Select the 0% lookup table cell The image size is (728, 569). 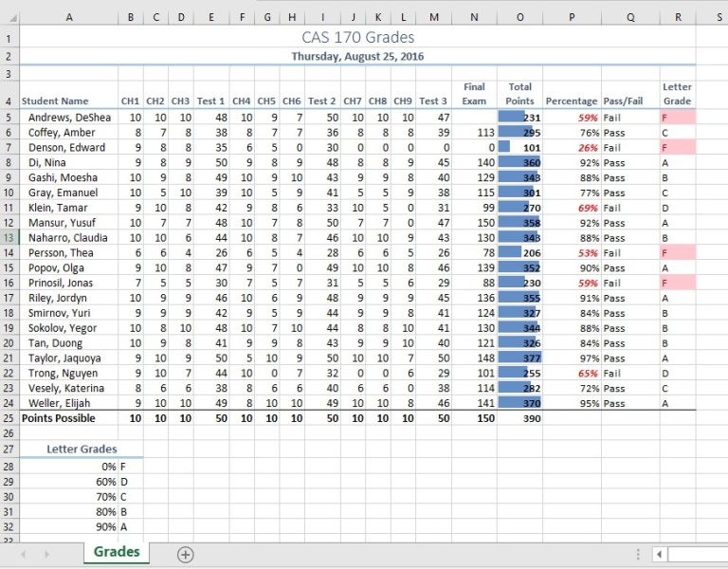(68, 467)
